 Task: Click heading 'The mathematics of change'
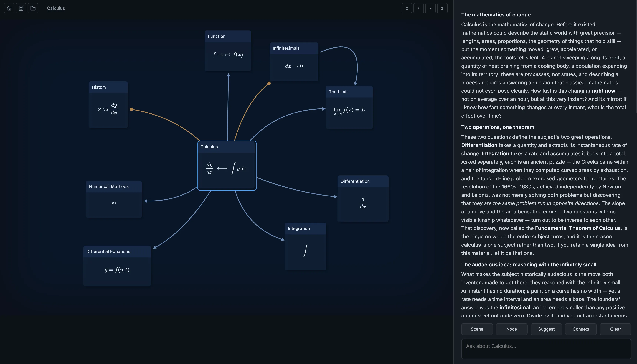[496, 15]
